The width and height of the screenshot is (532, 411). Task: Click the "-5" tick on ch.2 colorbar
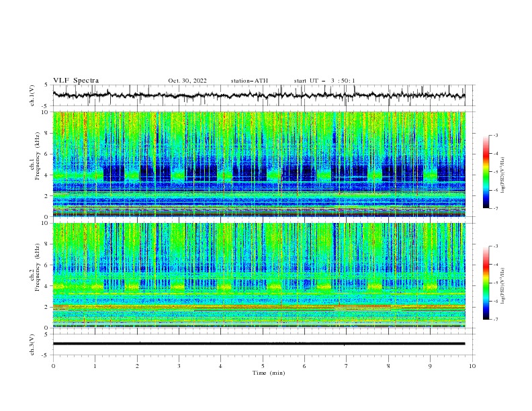tap(495, 283)
